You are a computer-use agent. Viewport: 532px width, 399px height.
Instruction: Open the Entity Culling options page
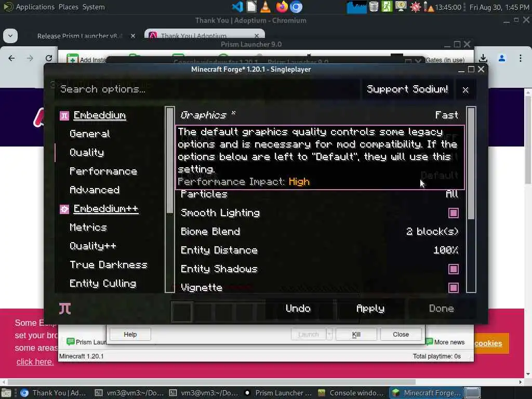pos(103,283)
